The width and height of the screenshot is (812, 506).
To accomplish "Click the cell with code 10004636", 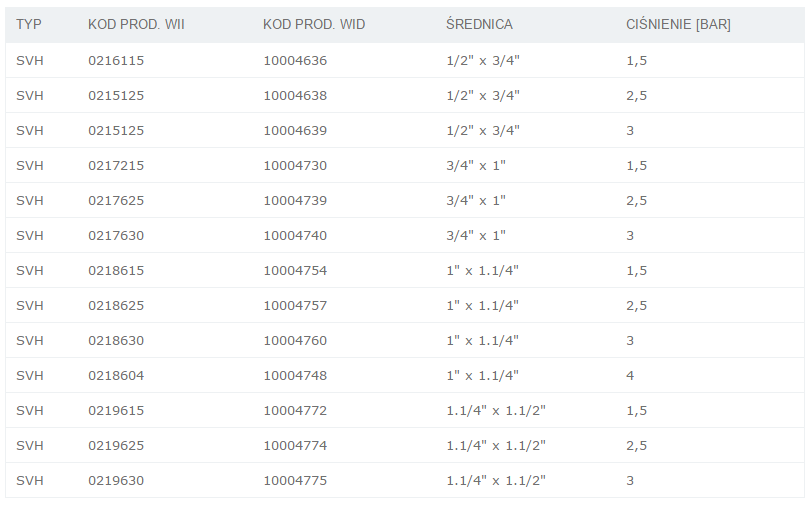I will coord(295,60).
